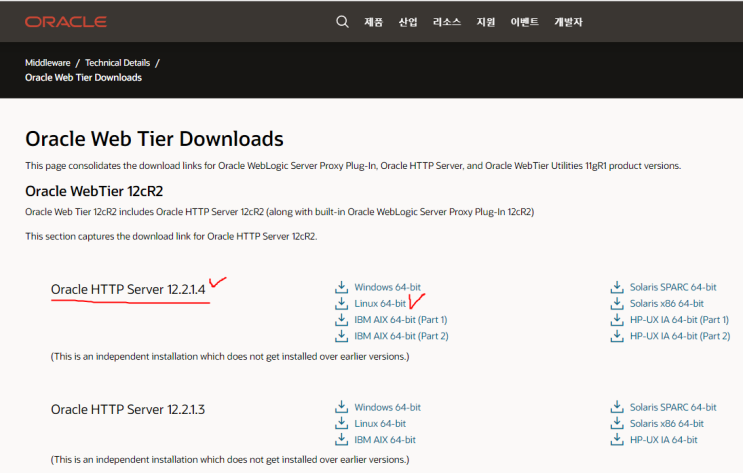743x473 pixels.
Task: Click download icon for IBM AIX 64-bit (Part 1)
Action: (341, 319)
